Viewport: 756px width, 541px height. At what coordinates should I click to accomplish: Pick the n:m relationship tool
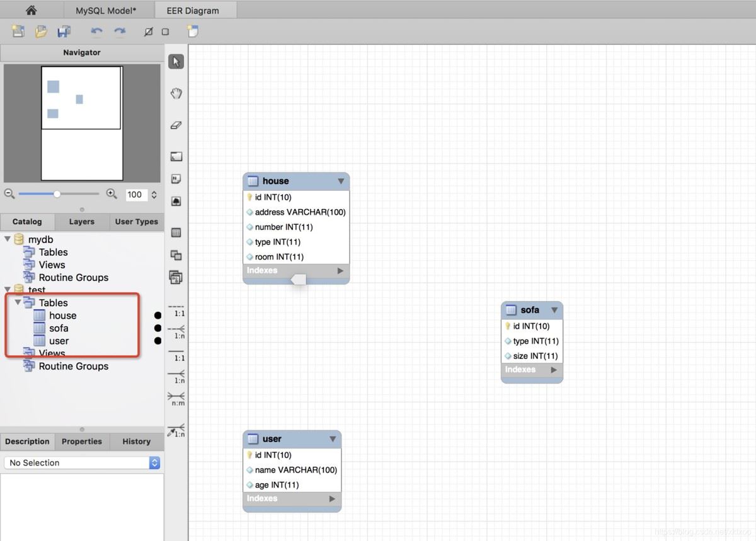pyautogui.click(x=176, y=397)
